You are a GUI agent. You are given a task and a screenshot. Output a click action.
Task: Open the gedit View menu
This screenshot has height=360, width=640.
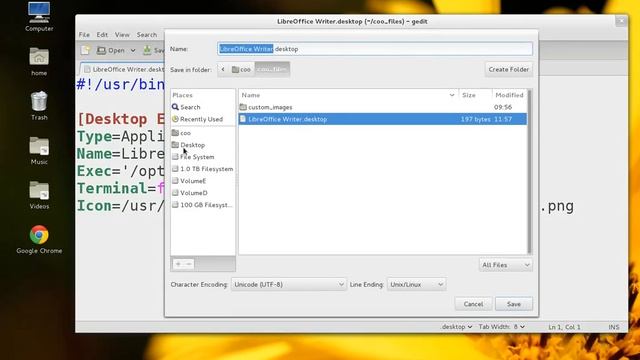tap(122, 35)
